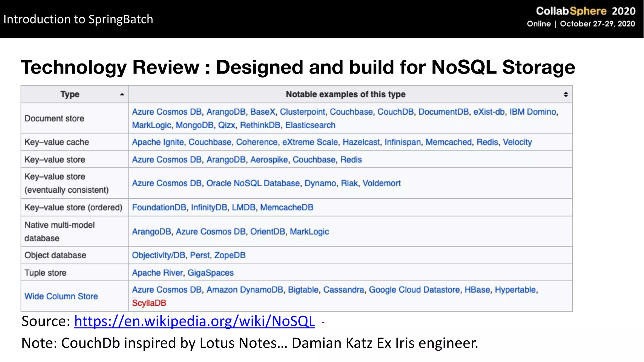Click the LMDB link
This screenshot has width=644, height=362.
pyautogui.click(x=244, y=207)
